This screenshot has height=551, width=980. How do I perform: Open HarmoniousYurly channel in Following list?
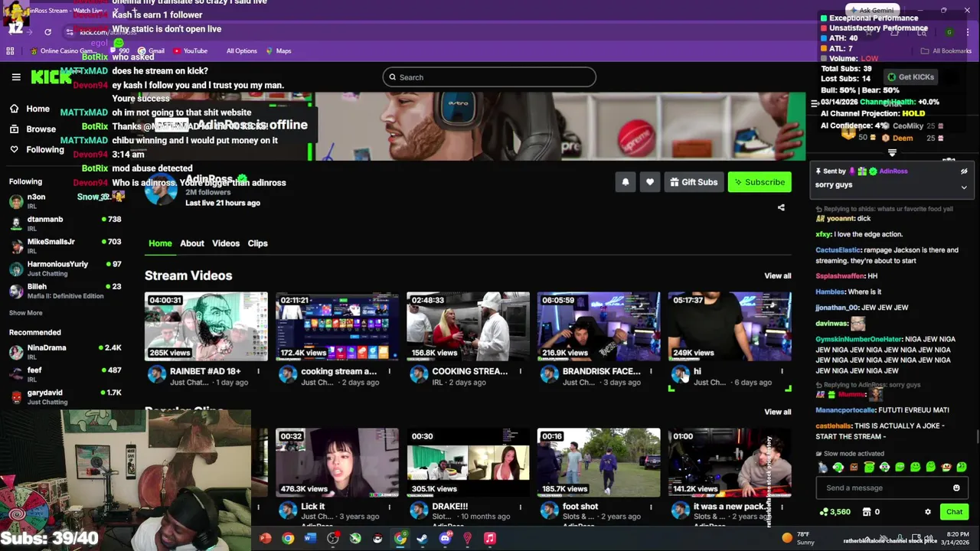coord(65,269)
